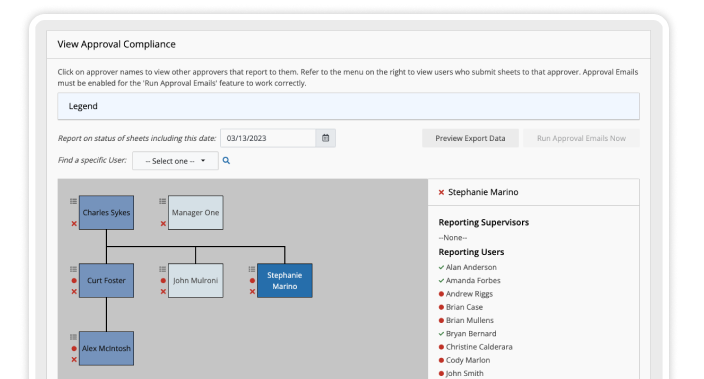Click Run Approval Emails Now button
Screen dimensions: 704x379
581,138
